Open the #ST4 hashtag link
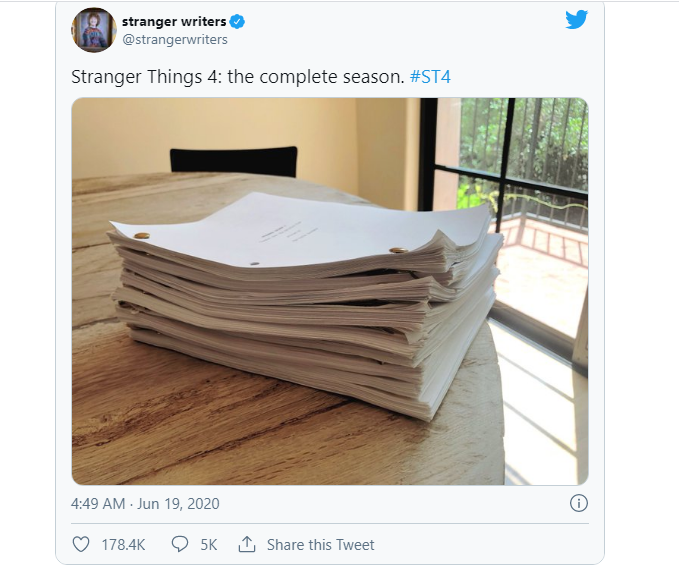This screenshot has width=679, height=569. (430, 77)
